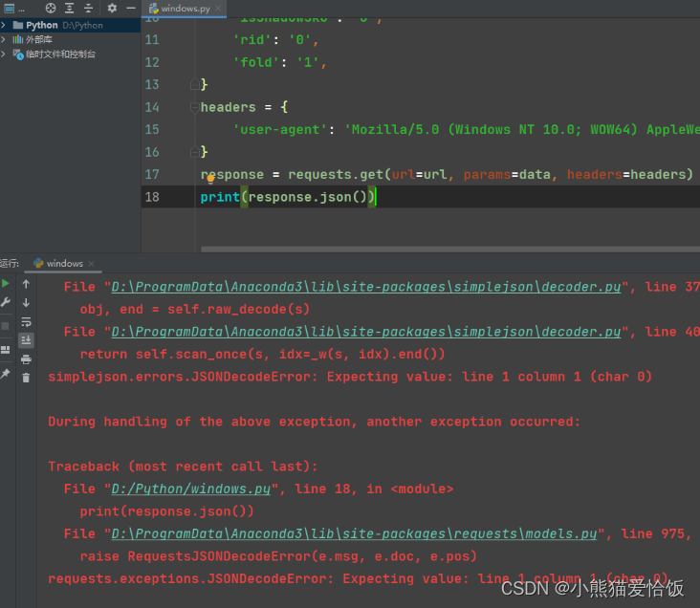The image size is (700, 608).
Task: Expand the 临时文件和控制台 node
Action: 4,54
